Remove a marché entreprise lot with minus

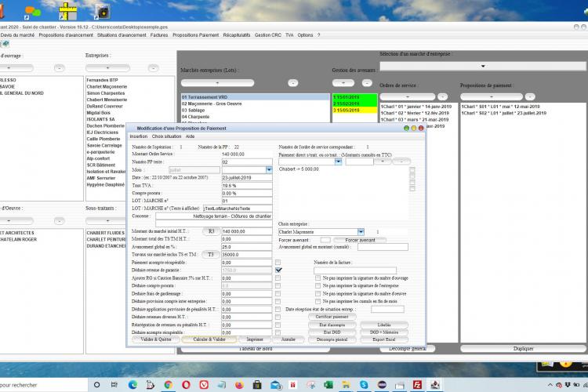tap(293, 83)
